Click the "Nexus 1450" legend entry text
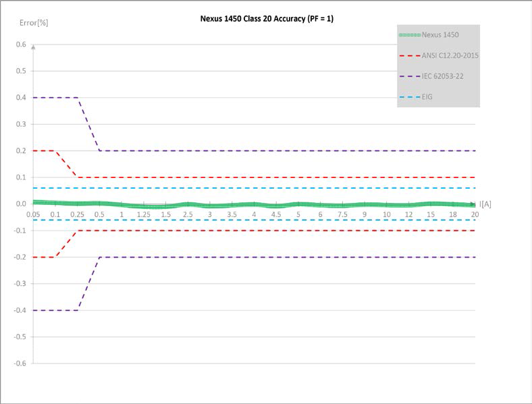The height and width of the screenshot is (404, 532). 440,34
